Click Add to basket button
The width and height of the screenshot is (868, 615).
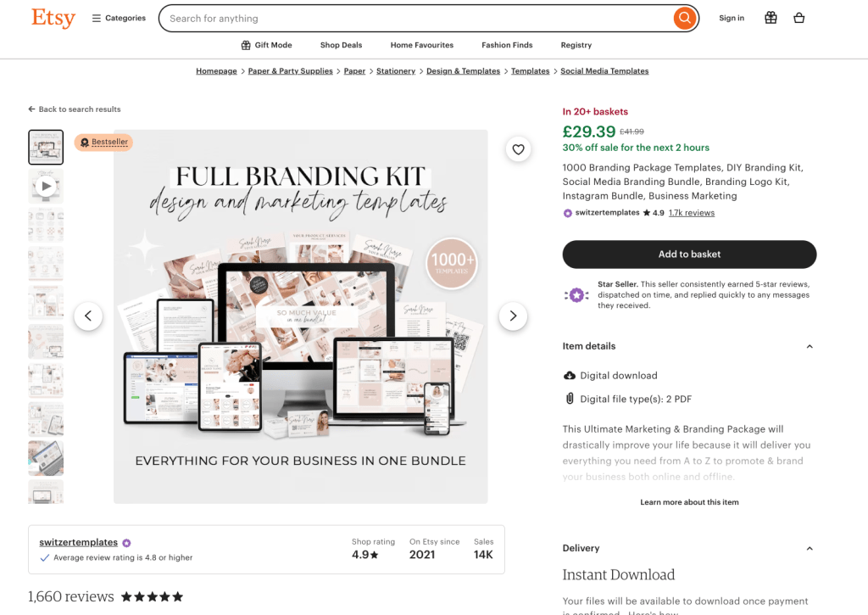689,254
